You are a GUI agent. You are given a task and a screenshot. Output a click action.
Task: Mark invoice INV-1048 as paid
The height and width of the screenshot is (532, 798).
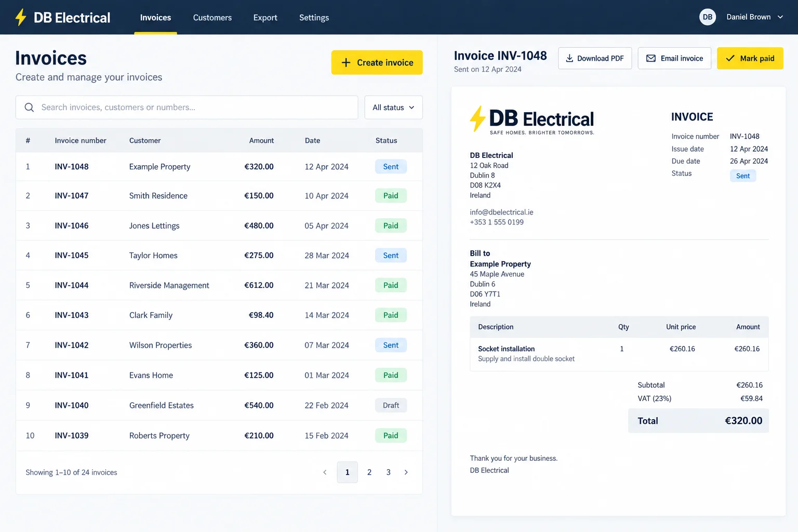750,58
